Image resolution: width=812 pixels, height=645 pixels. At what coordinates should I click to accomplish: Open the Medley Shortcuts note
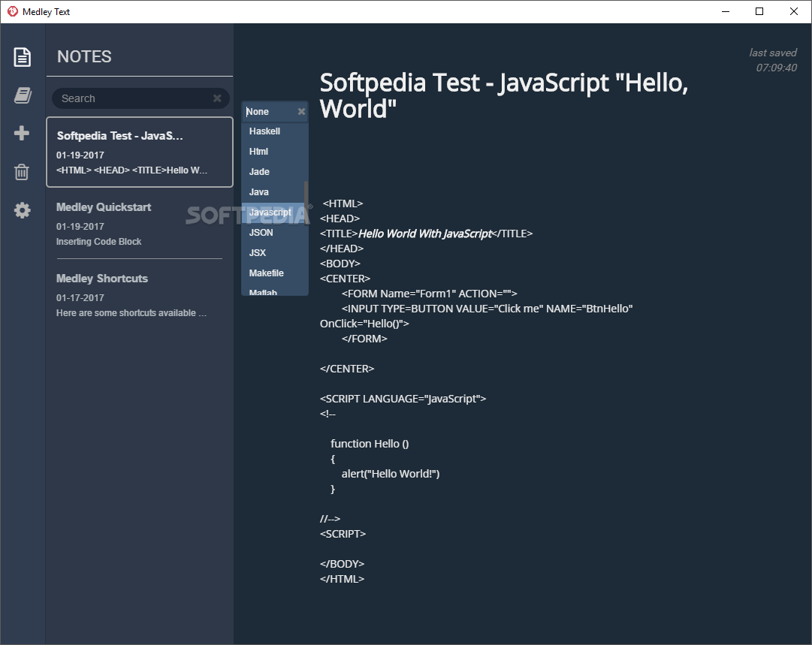coord(140,295)
